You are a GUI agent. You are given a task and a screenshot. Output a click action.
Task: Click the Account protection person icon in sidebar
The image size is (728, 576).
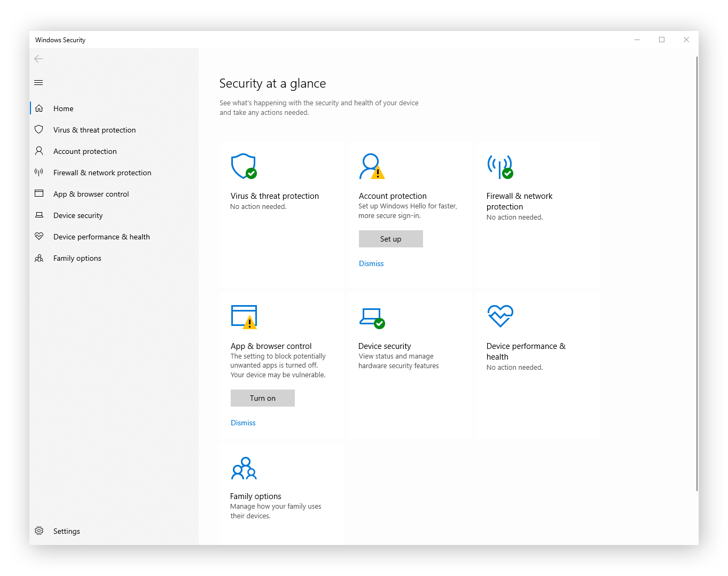pos(39,151)
